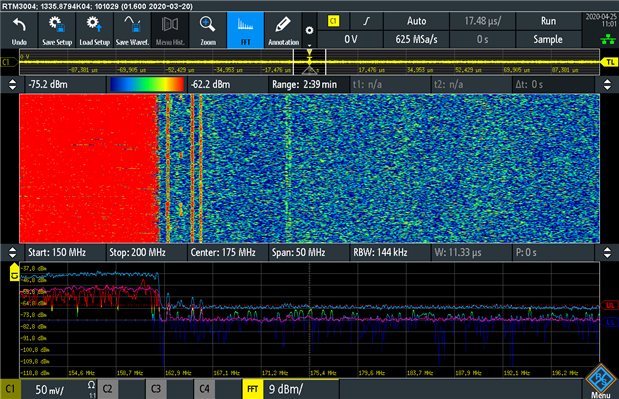This screenshot has width=619, height=399.
Task: Select the C1 trigger source indicator
Action: tap(334, 21)
